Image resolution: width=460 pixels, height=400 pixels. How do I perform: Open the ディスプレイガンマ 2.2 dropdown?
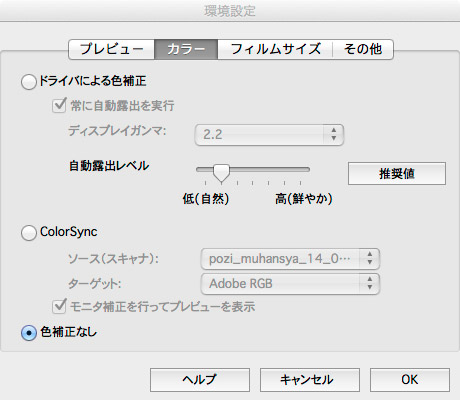(x=269, y=135)
